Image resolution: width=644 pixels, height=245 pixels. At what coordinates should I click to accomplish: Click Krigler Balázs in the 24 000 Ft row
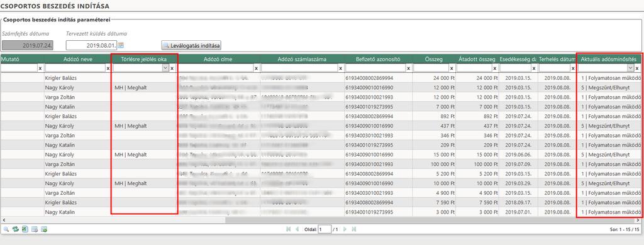point(61,77)
